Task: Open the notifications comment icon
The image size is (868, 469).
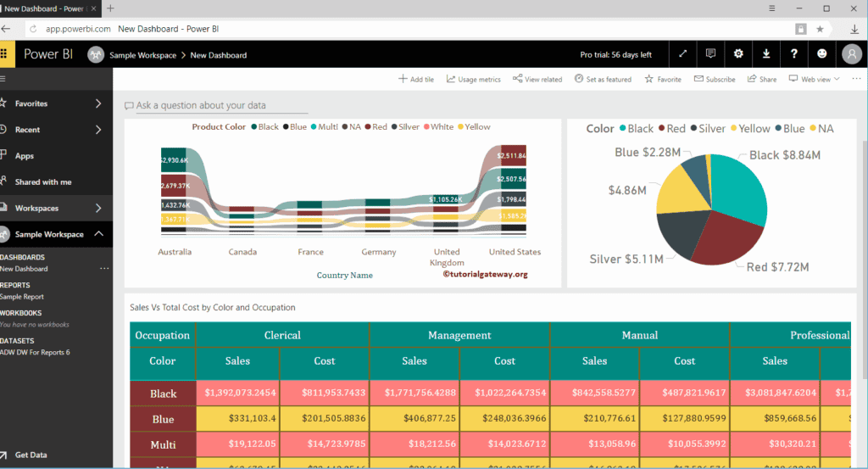Action: (710, 54)
